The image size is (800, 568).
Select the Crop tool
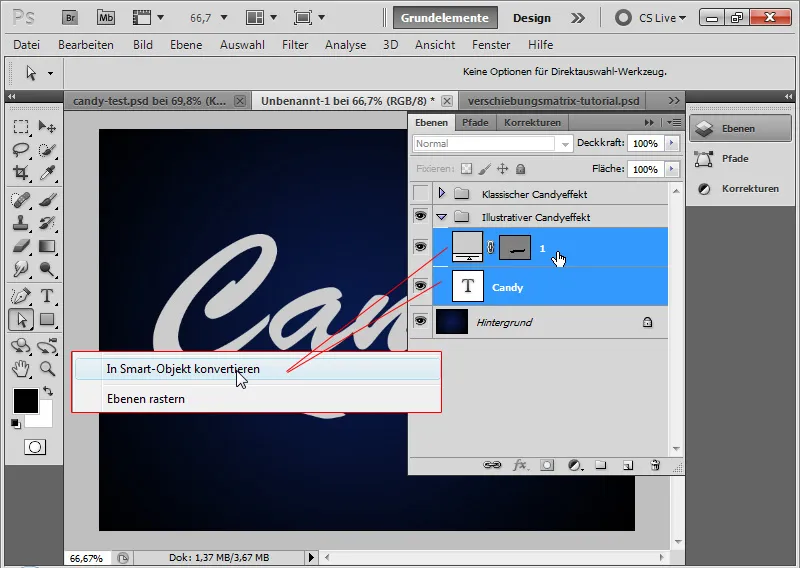click(21, 172)
